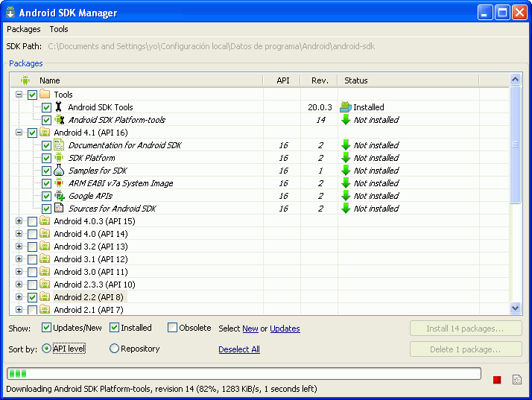Viewport: 532px width, 400px height.
Task: Click the Rev. column header
Action: coord(320,80)
